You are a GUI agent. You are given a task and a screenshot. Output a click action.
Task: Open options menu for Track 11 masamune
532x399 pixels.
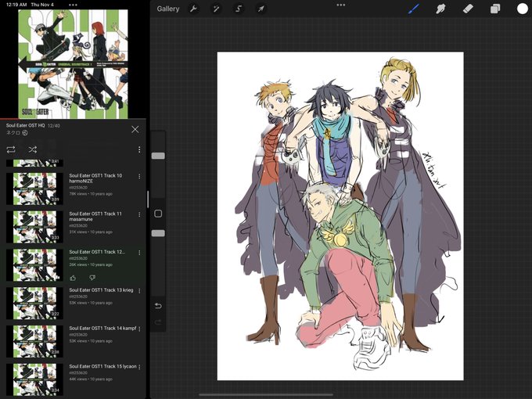(x=139, y=214)
